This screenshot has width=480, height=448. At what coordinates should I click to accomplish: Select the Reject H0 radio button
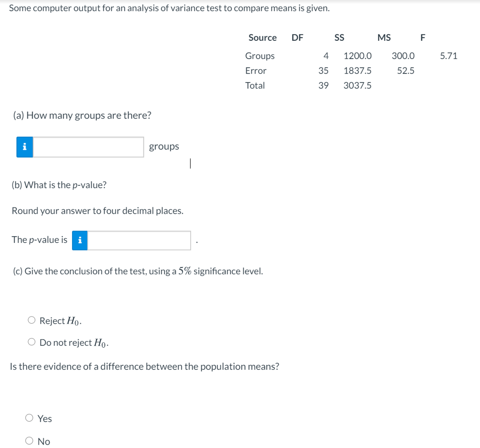pyautogui.click(x=32, y=320)
